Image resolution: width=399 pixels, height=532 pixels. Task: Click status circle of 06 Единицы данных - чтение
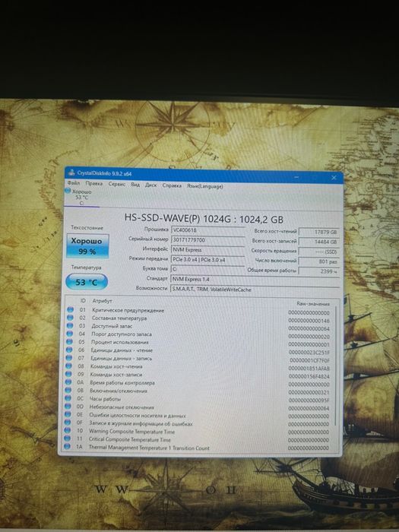tap(69, 350)
